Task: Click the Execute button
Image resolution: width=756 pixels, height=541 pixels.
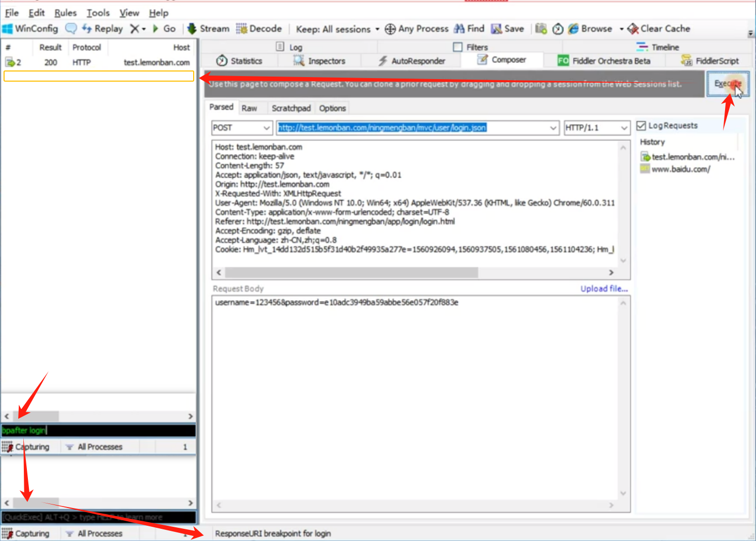Action: 728,84
